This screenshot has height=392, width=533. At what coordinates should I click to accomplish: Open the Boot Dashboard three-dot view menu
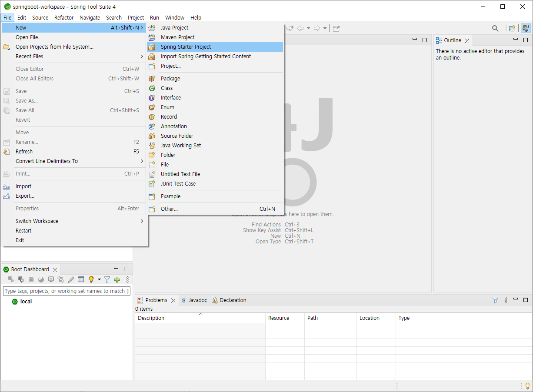tap(127, 279)
